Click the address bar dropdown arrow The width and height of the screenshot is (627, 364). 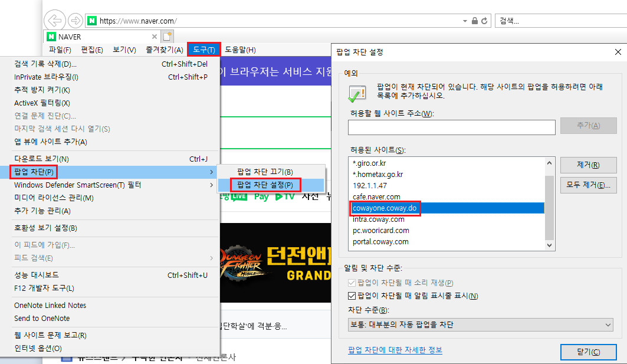465,21
